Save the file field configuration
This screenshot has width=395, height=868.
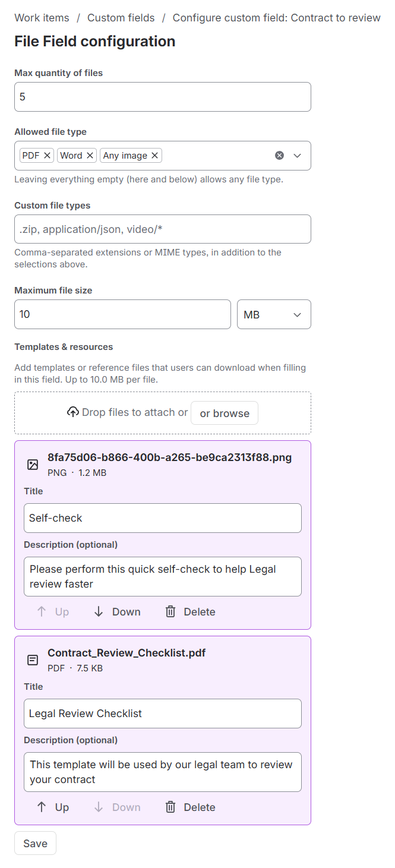35,844
